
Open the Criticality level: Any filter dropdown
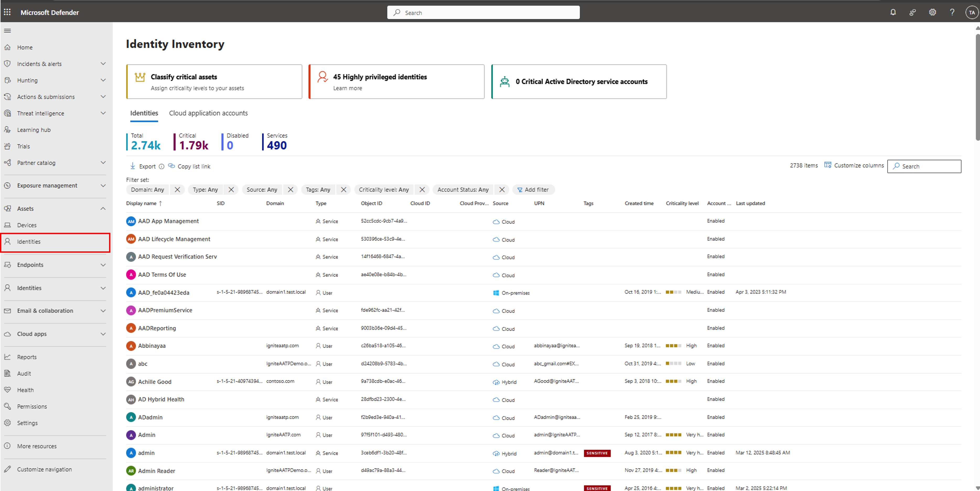[384, 190]
